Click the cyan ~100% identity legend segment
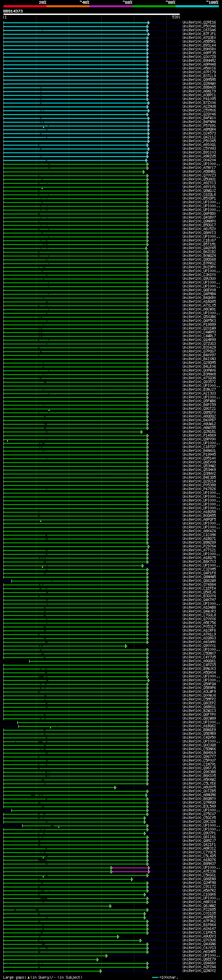The image size is (222, 980). point(197,6)
